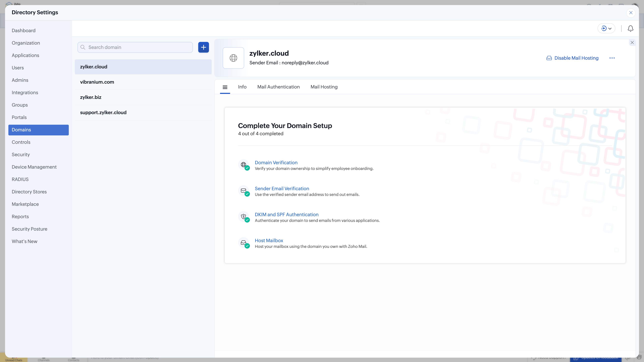The image size is (644, 362).
Task: Expand the quick actions dropdown near bell
Action: [606, 28]
